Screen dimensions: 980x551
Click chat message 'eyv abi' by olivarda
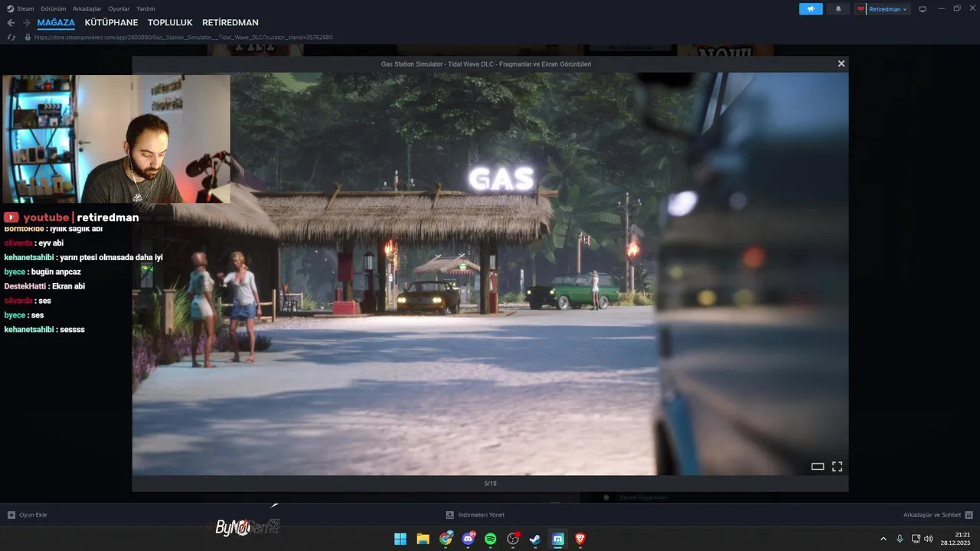click(51, 243)
